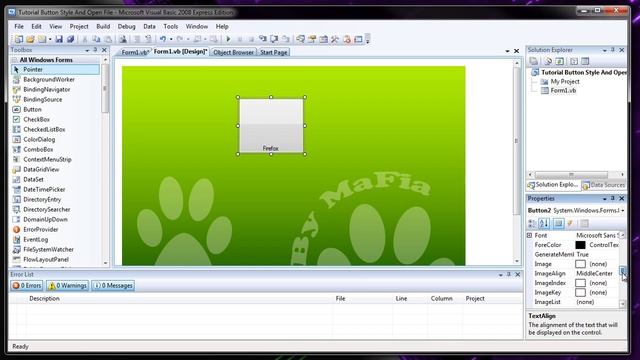
Task: Open the Error List window position dropdown
Action: tap(500, 275)
